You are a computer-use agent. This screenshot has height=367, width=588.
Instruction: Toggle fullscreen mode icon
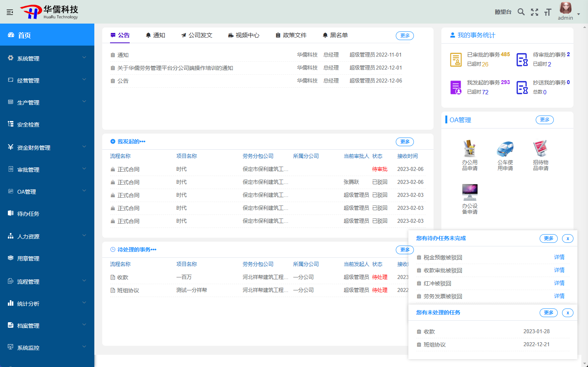pos(534,12)
